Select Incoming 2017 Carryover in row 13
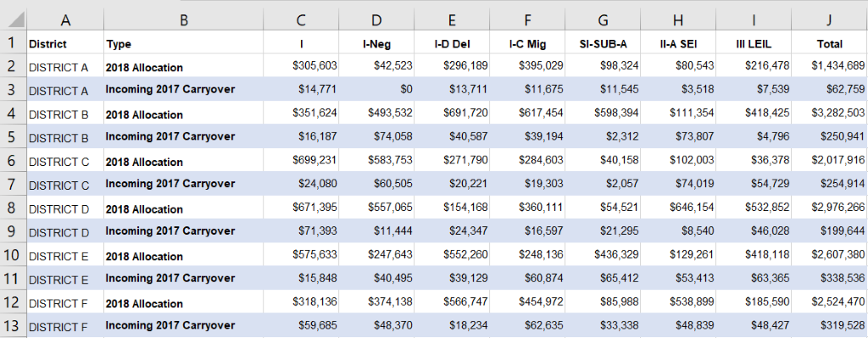The height and width of the screenshot is (338, 868). point(184,325)
